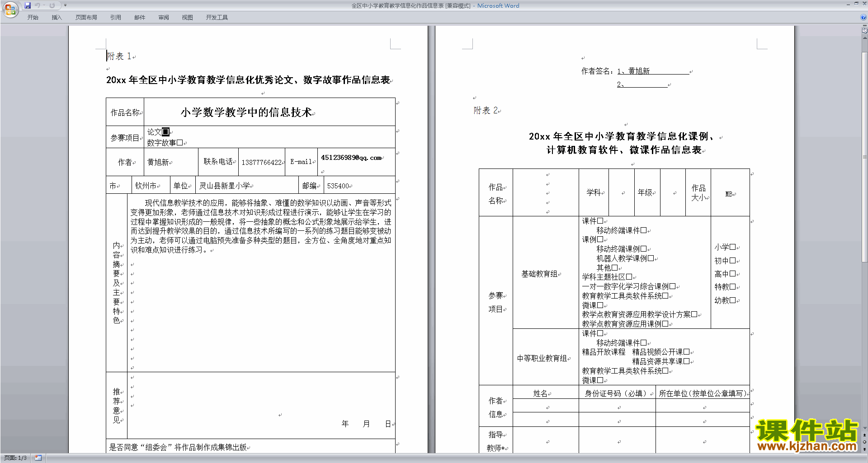Click the Undo arrow icon
Image resolution: width=868 pixels, height=463 pixels.
coord(38,5)
